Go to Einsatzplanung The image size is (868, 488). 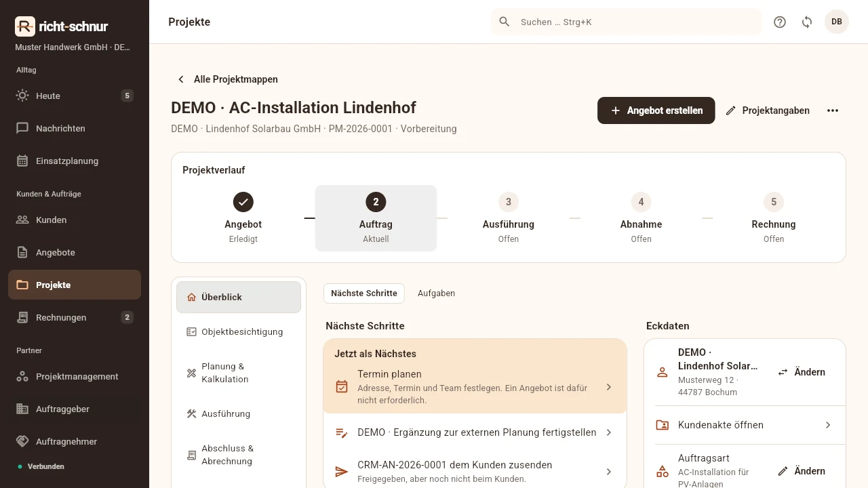(75, 161)
